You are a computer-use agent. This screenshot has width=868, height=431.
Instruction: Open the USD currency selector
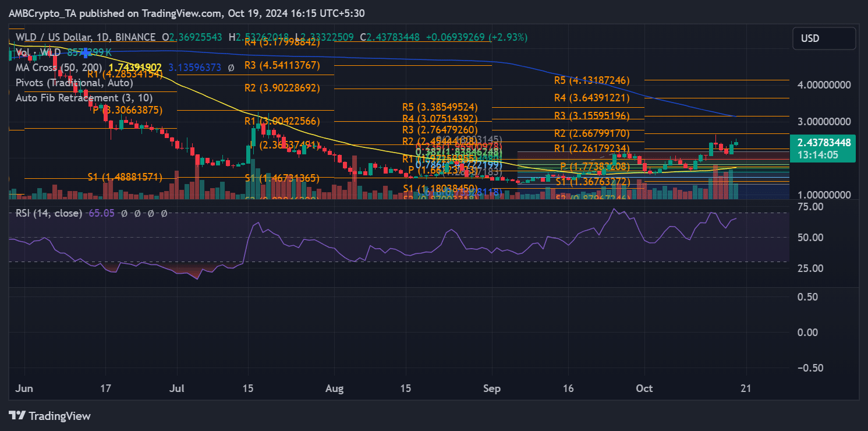824,38
